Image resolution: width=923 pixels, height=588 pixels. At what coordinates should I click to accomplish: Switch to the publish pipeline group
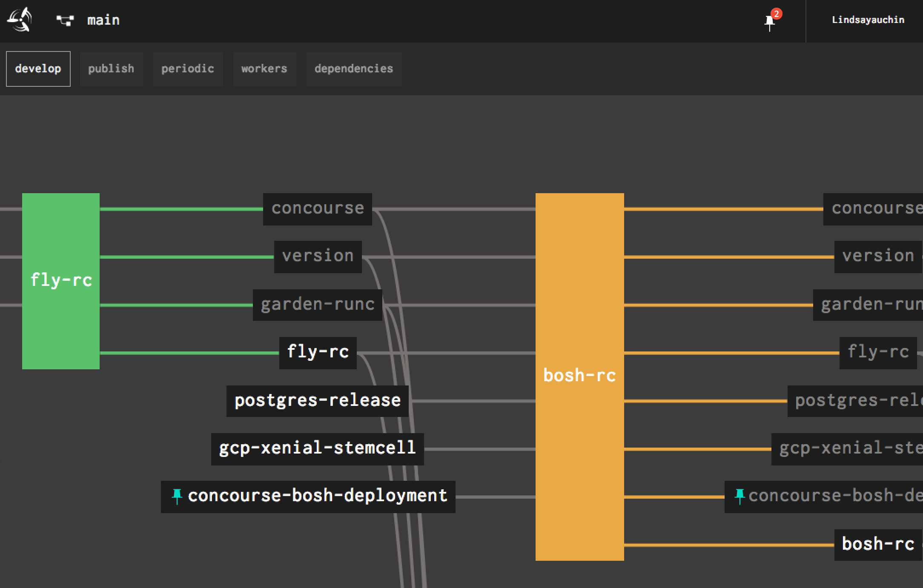click(x=111, y=69)
